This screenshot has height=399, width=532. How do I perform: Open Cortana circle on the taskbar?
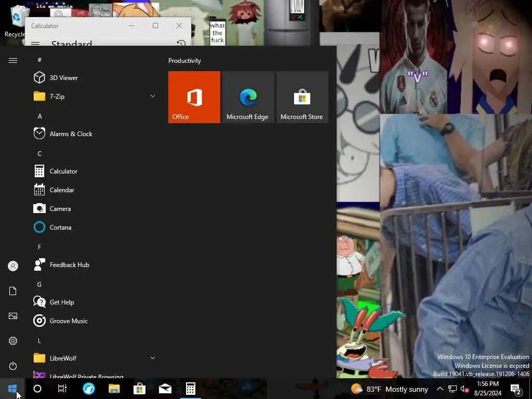pyautogui.click(x=37, y=389)
